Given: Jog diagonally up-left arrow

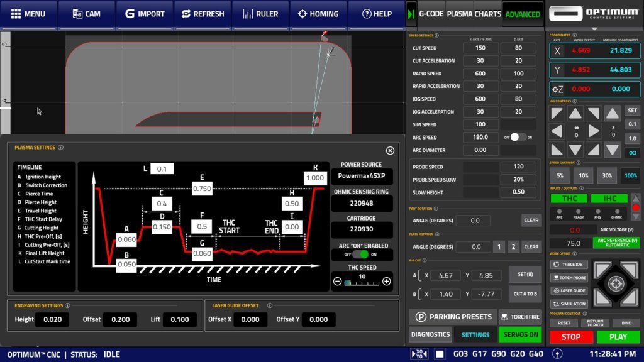Looking at the screenshot, I should pos(557,114).
